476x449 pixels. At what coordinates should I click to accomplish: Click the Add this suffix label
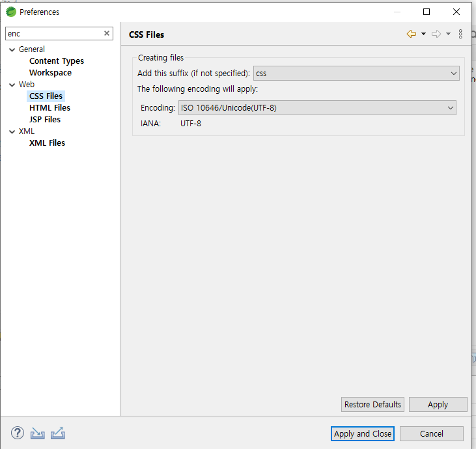point(193,74)
